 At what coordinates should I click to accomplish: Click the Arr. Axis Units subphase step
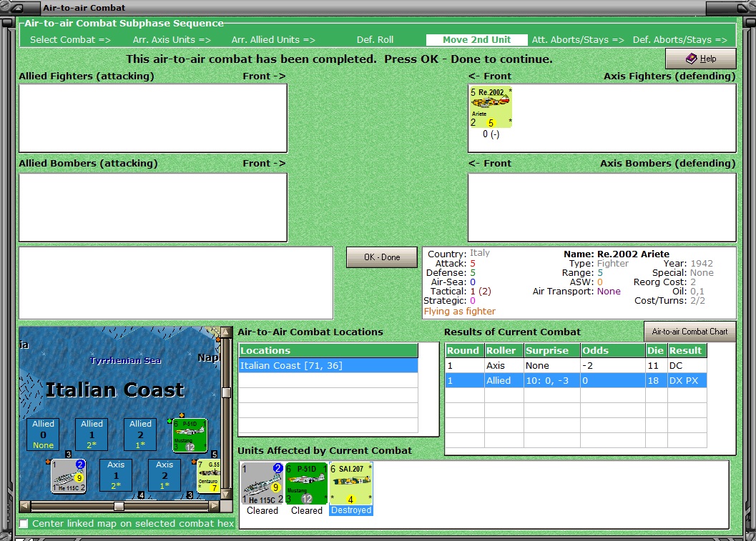(x=172, y=40)
